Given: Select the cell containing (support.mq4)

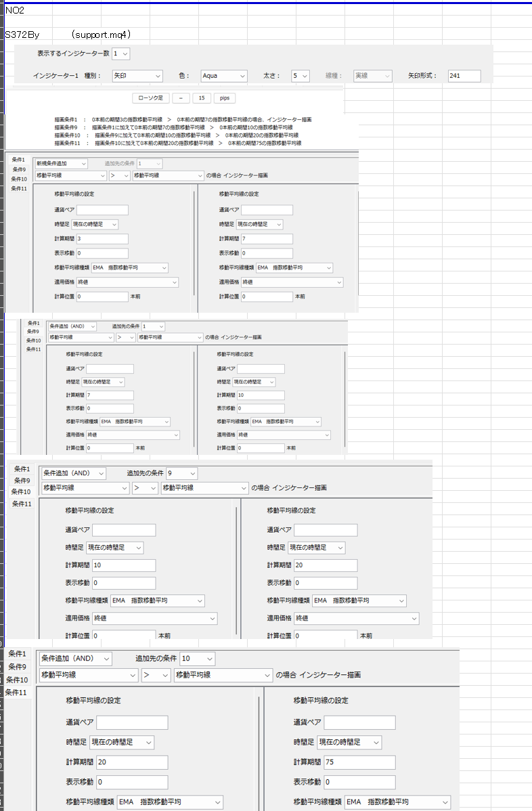Looking at the screenshot, I should pos(100,34).
